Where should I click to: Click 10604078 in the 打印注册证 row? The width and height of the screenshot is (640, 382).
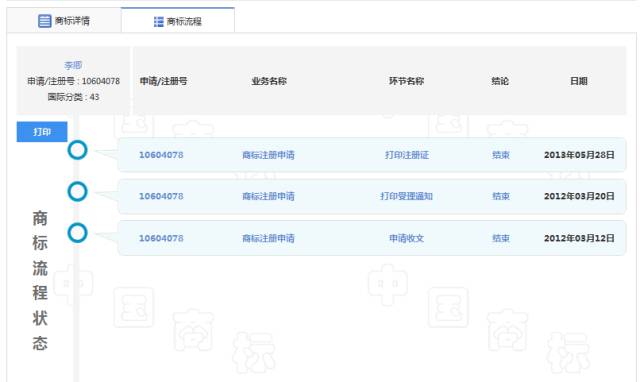[161, 155]
